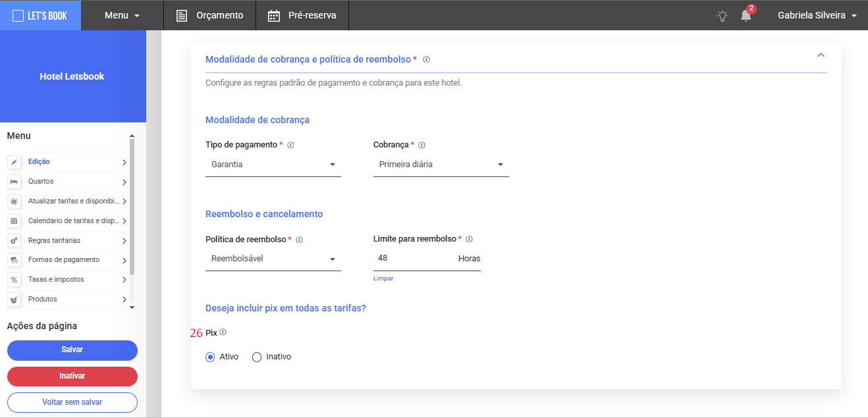
Task: Click the pencil icon beside Edição
Action: click(14, 162)
